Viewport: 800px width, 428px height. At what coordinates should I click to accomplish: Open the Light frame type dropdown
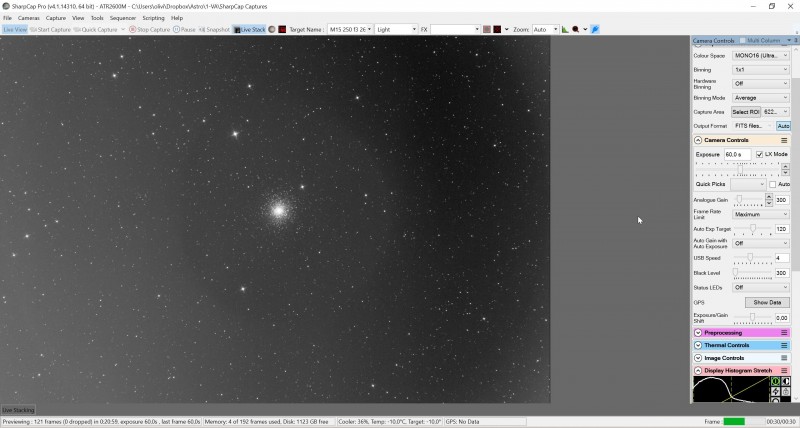(x=396, y=30)
